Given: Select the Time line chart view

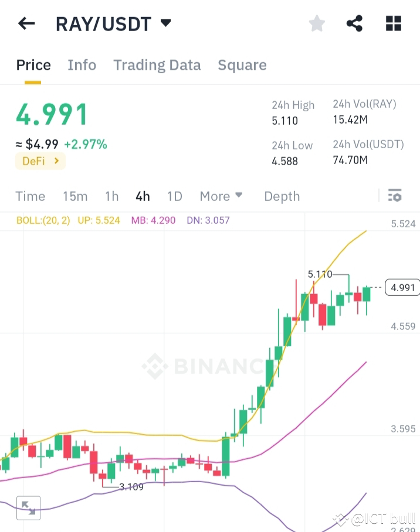Looking at the screenshot, I should click(30, 196).
